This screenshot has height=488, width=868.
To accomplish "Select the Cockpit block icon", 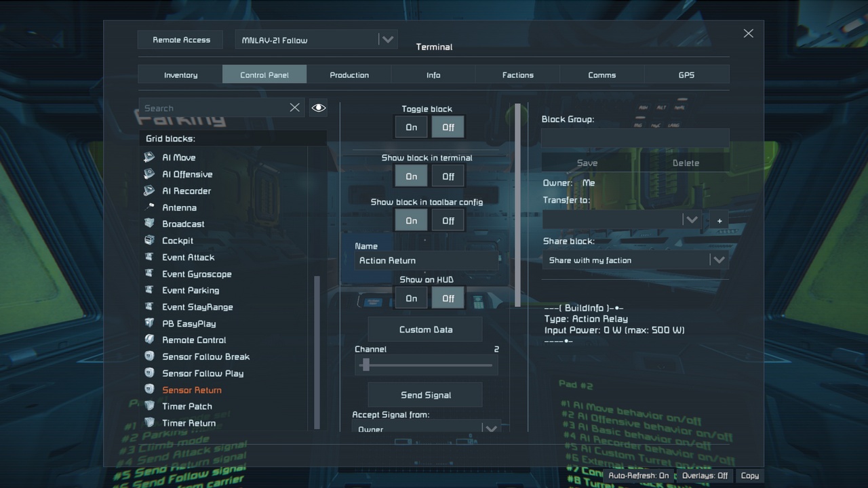I will coord(149,241).
